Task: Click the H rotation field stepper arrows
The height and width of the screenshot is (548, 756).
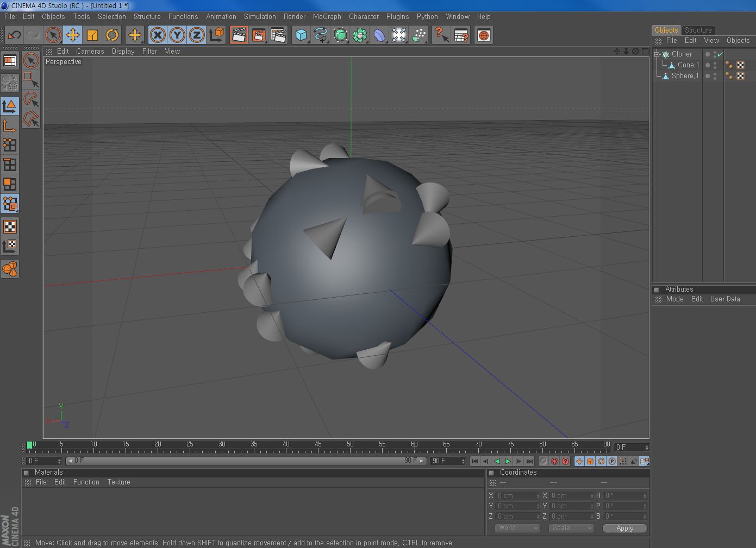Action: (645, 496)
